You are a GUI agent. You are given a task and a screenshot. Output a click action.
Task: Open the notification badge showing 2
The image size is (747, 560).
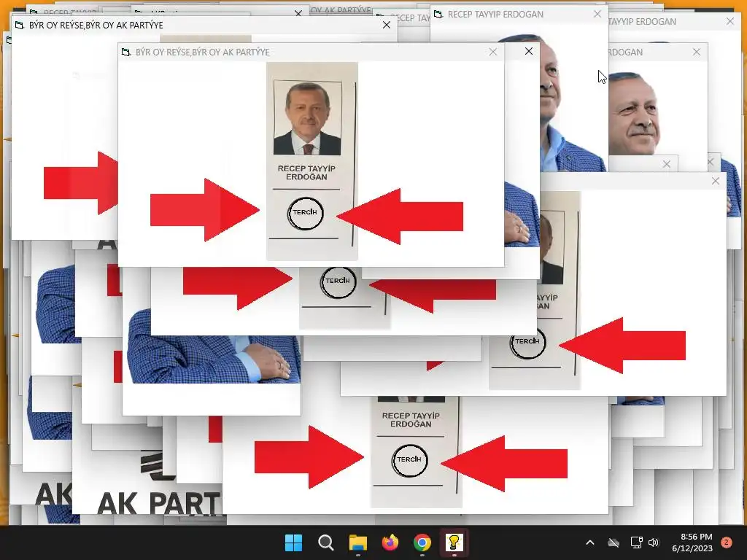click(x=727, y=542)
